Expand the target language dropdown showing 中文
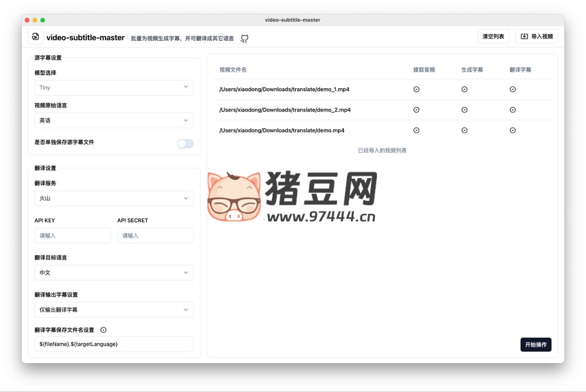 (x=114, y=273)
